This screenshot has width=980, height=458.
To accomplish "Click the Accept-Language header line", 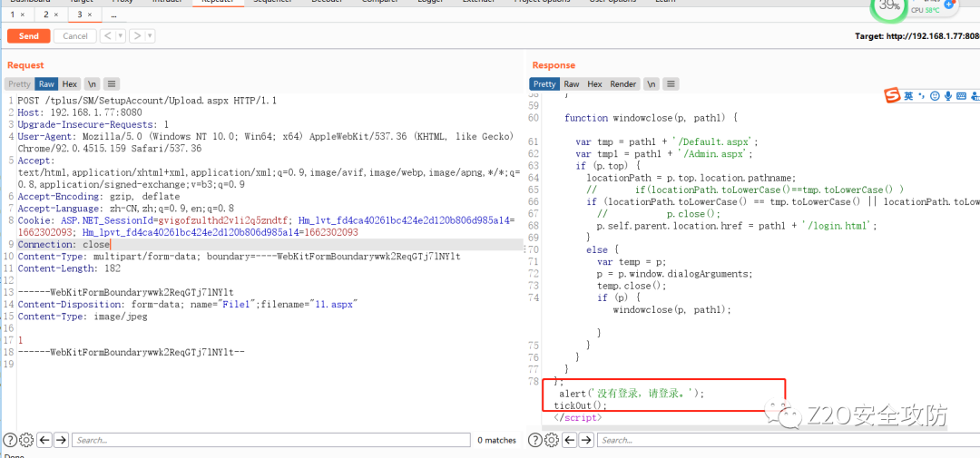I will coord(125,208).
